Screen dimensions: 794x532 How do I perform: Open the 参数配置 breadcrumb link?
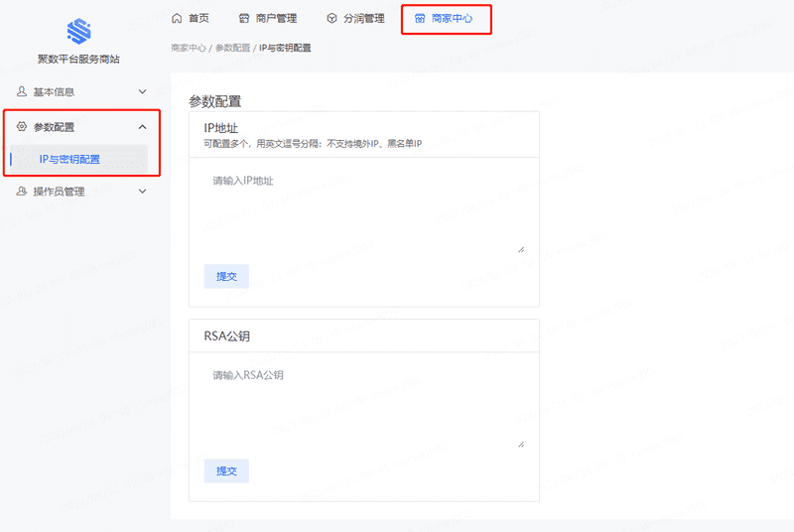(x=232, y=48)
